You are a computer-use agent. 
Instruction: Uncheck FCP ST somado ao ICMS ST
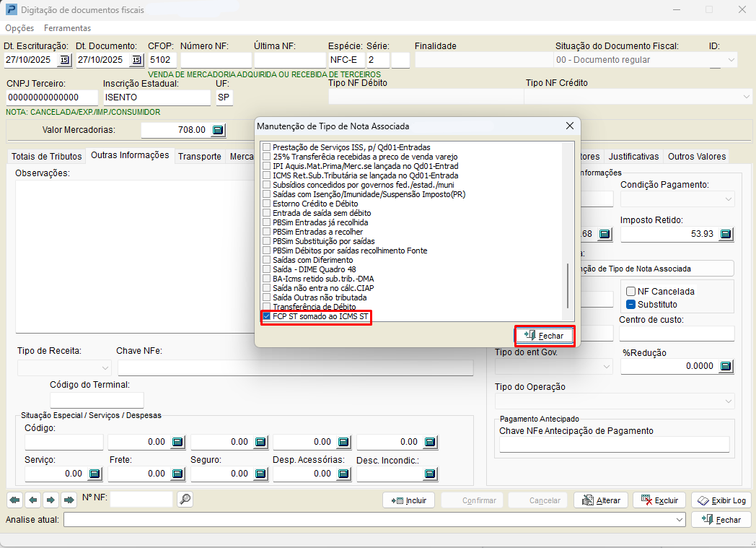pos(268,316)
